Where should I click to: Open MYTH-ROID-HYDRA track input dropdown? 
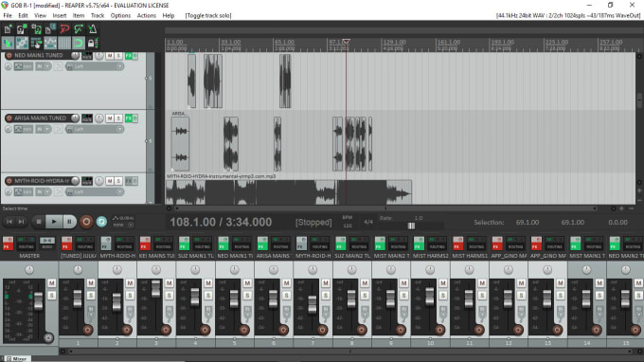(x=95, y=191)
